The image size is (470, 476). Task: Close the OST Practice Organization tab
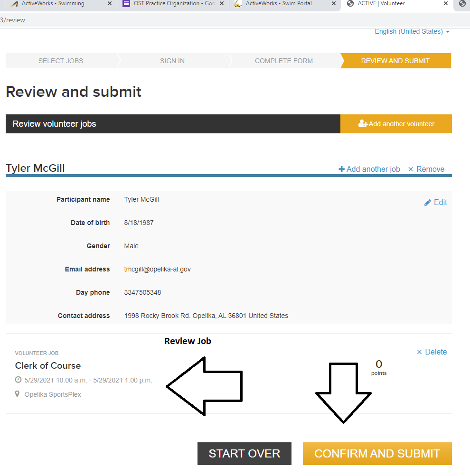tap(221, 4)
